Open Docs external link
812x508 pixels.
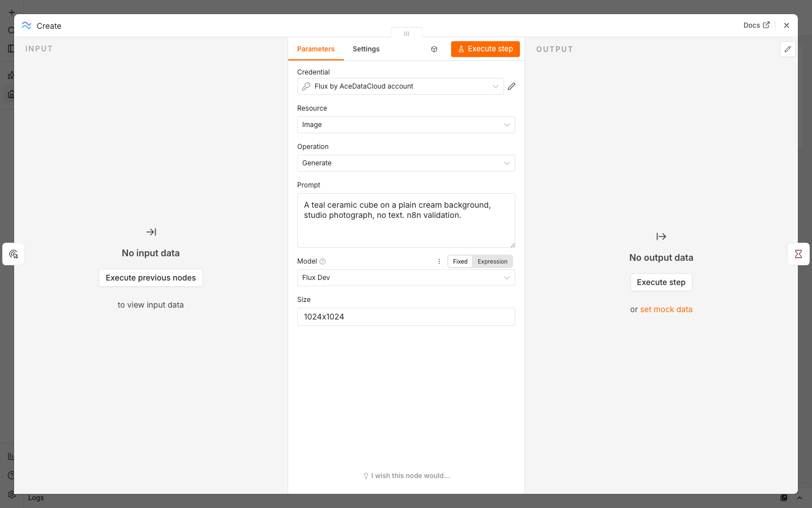pos(756,25)
